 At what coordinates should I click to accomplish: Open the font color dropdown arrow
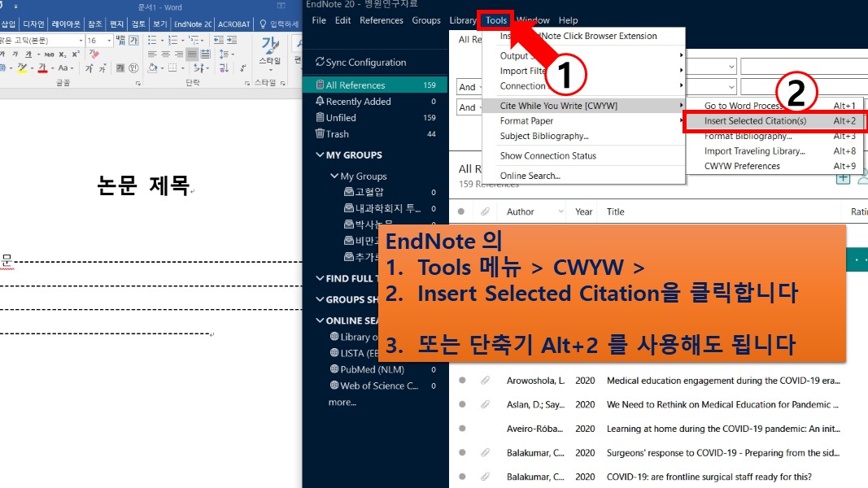coord(52,68)
